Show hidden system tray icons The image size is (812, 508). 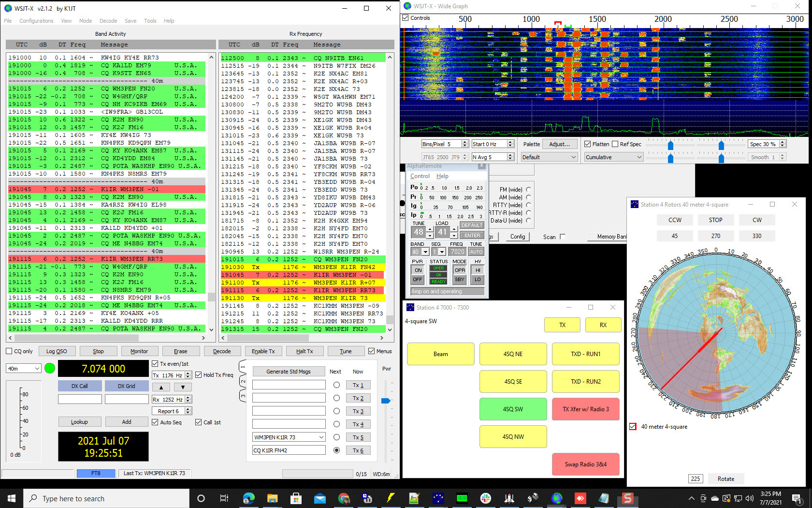[x=691, y=498]
